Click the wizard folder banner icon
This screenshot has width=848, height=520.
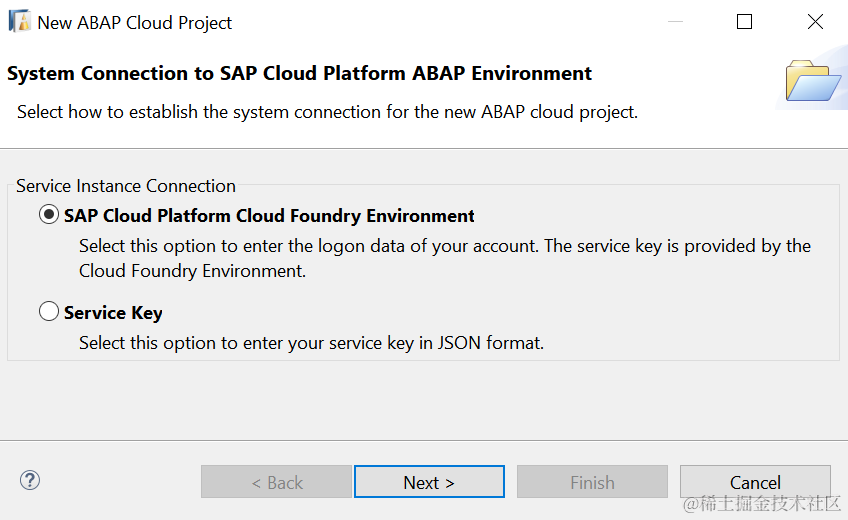(x=812, y=80)
